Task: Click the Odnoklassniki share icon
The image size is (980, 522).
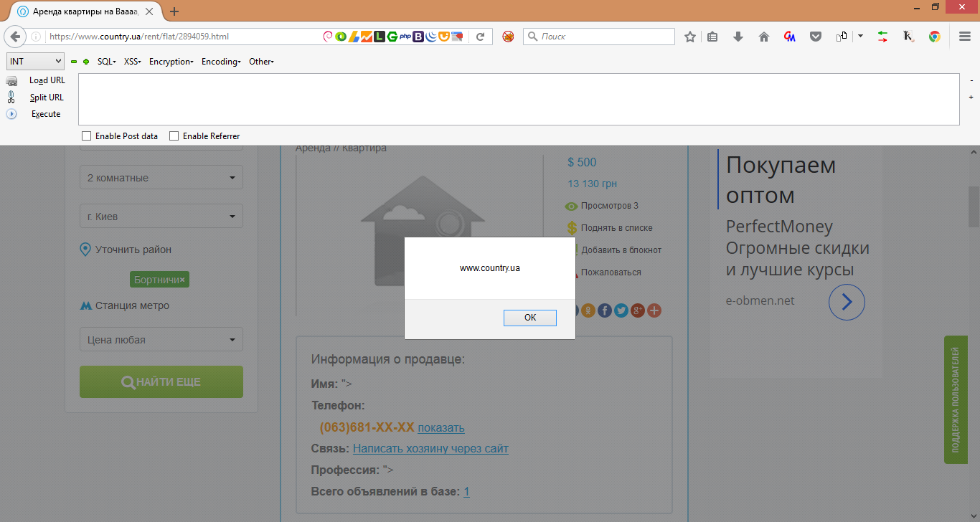Action: click(x=588, y=310)
